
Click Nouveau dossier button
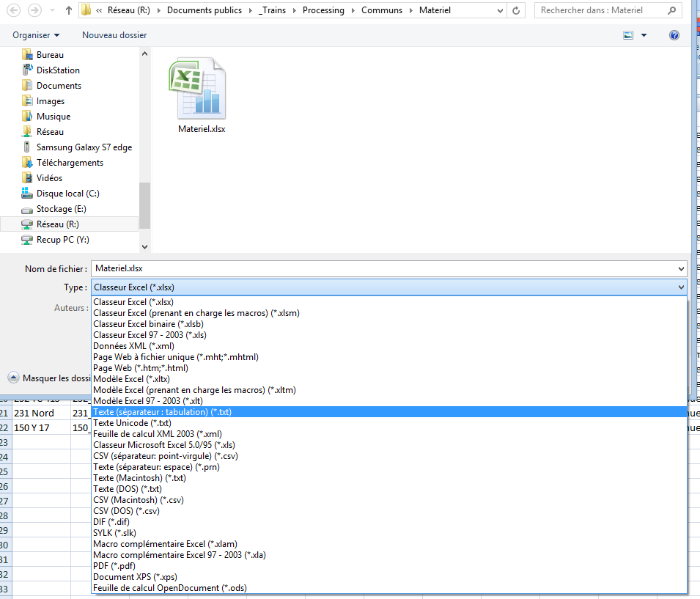point(114,35)
